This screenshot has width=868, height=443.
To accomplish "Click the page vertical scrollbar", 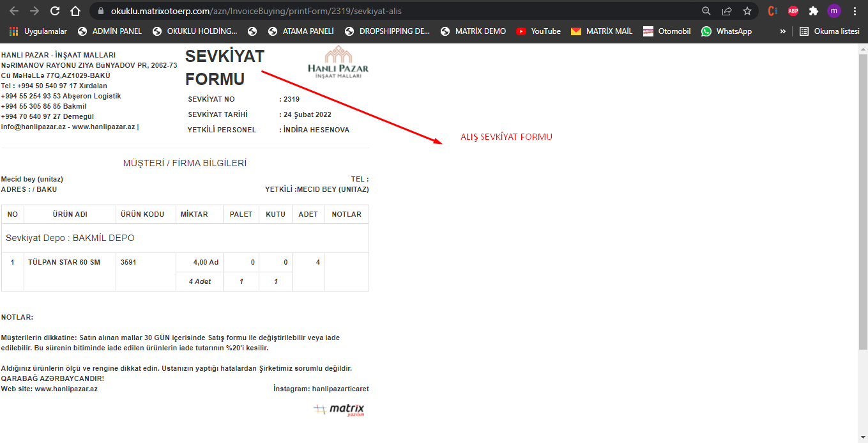I will 862,198.
